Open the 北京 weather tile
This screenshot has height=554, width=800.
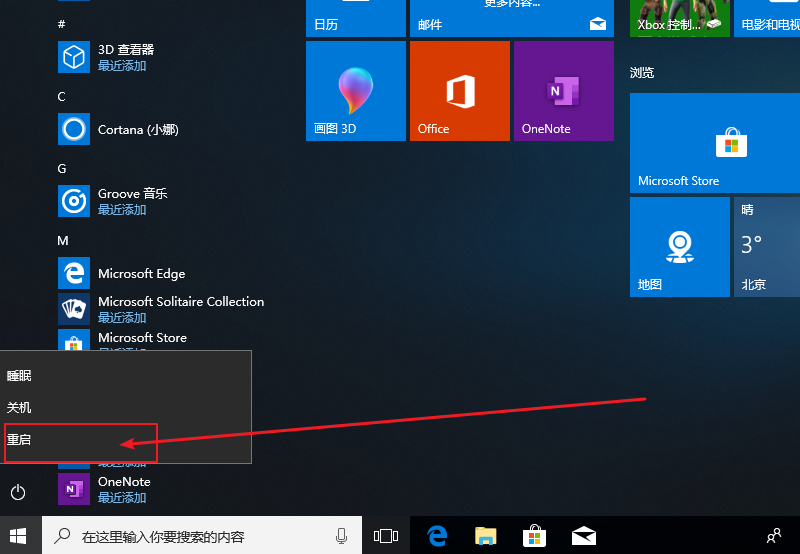pyautogui.click(x=766, y=247)
